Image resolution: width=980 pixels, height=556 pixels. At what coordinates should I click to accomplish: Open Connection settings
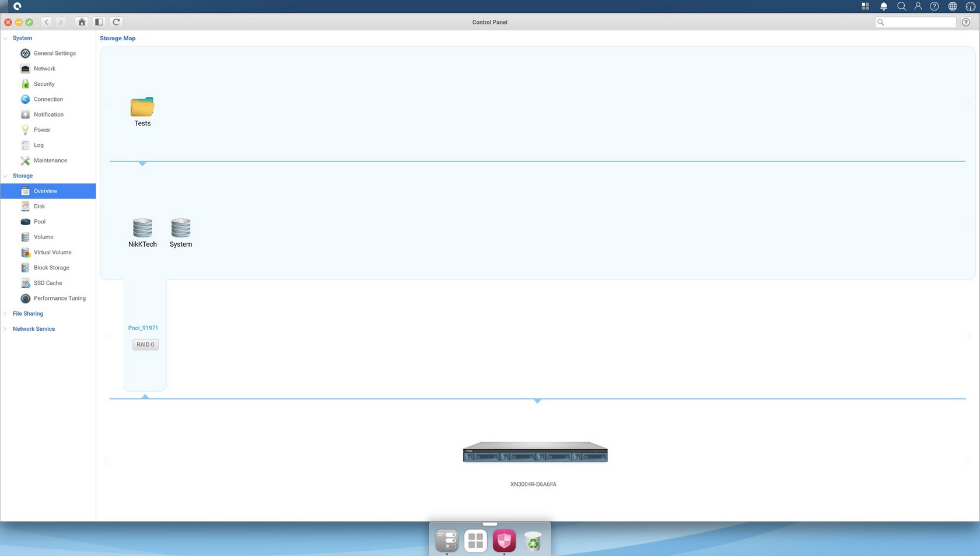coord(48,99)
